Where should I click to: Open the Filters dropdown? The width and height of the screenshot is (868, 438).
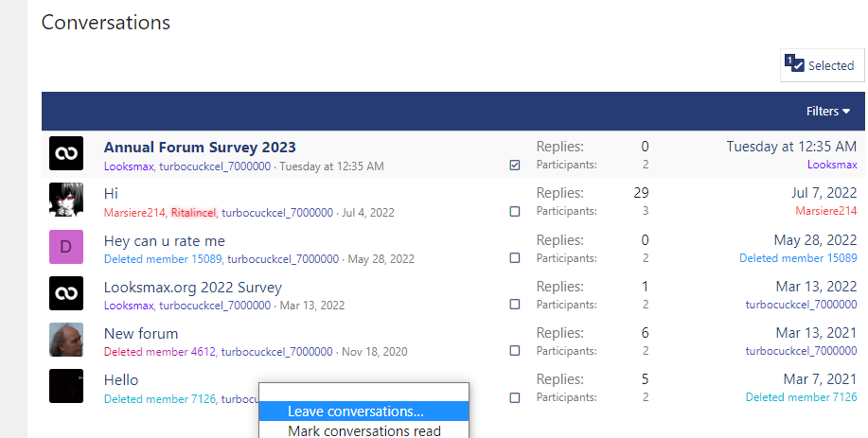tap(827, 112)
